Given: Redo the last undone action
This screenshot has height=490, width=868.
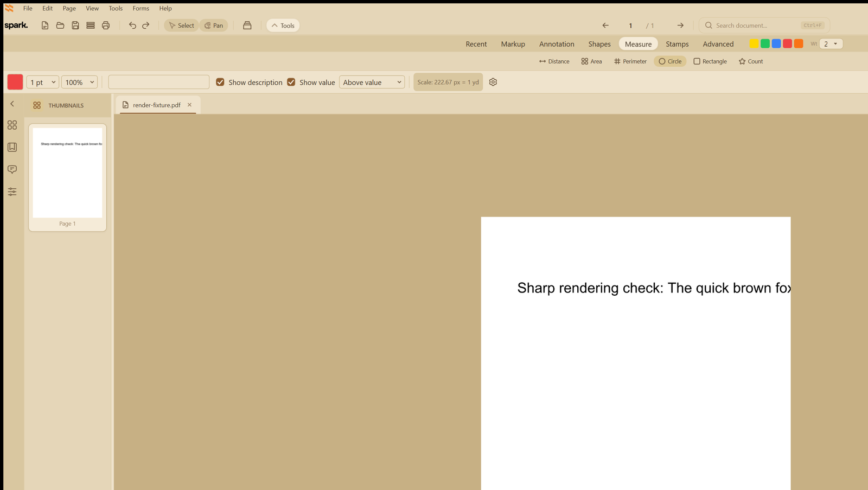Looking at the screenshot, I should point(146,26).
